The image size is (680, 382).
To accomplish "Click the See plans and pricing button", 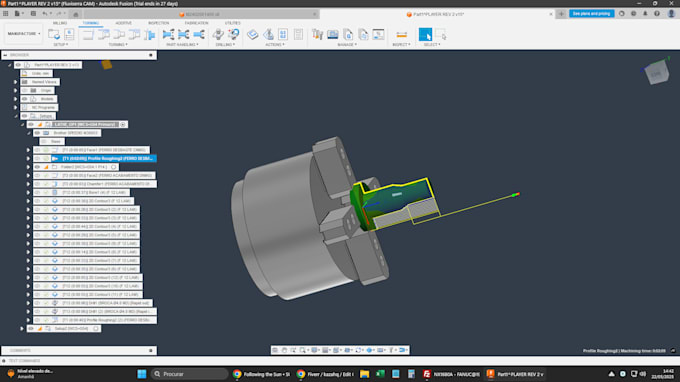I will pyautogui.click(x=592, y=14).
